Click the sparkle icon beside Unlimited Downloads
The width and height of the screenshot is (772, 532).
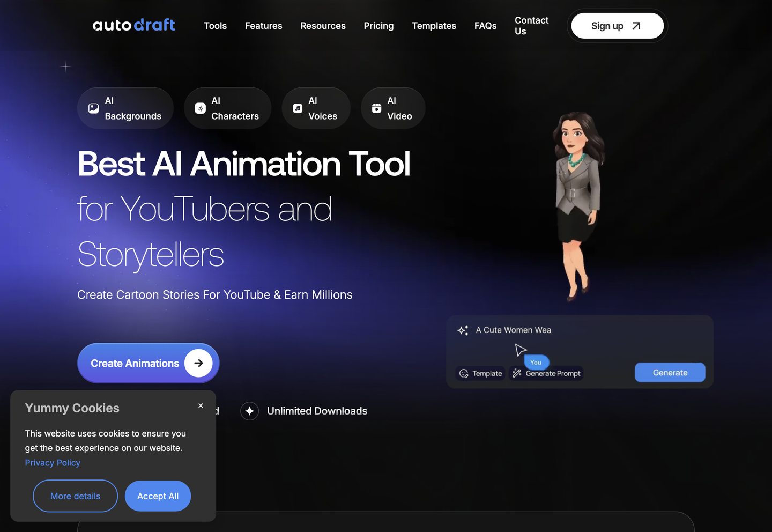tap(249, 411)
